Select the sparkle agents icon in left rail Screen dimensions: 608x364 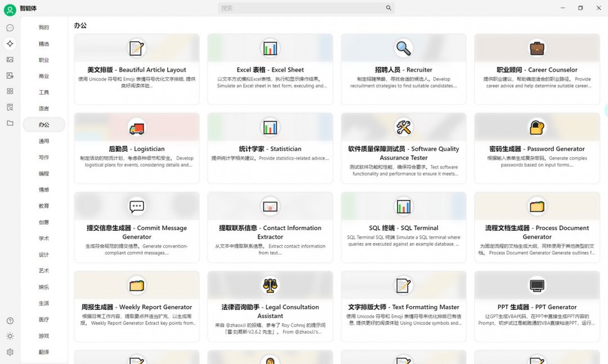click(x=10, y=44)
